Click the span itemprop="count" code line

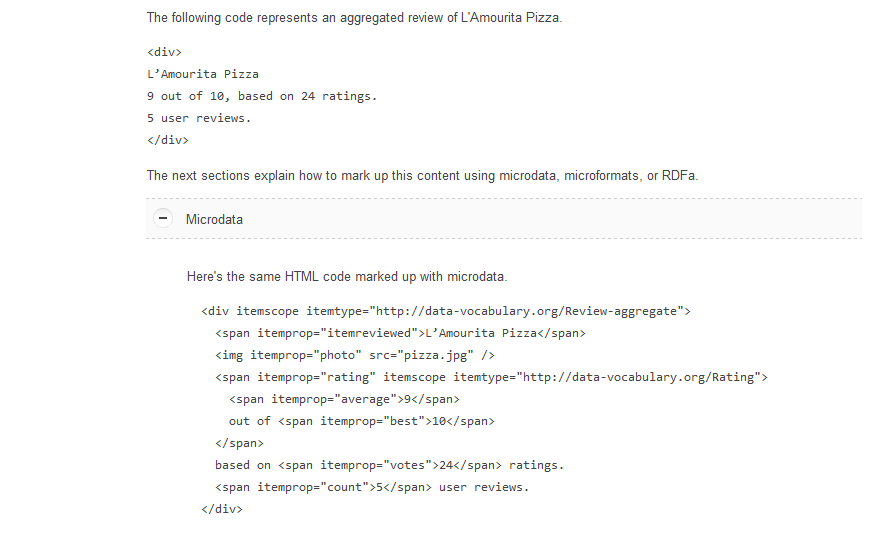tap(372, 487)
